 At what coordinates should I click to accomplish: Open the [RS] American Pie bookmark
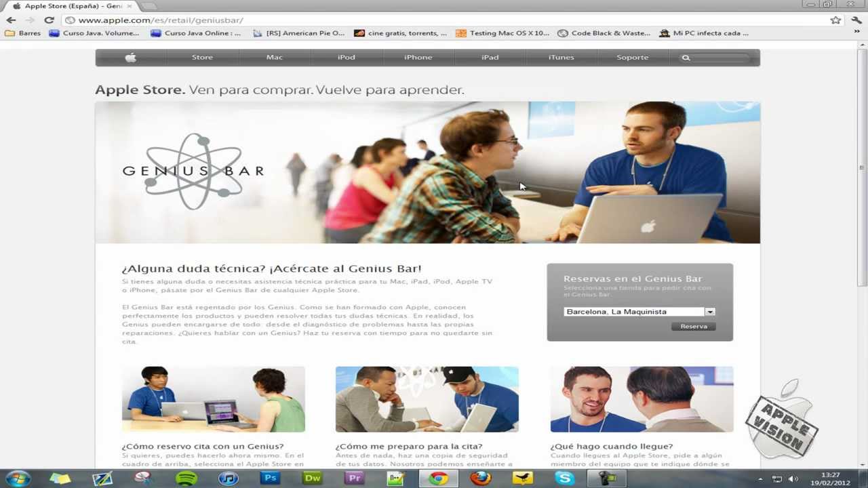(x=298, y=33)
